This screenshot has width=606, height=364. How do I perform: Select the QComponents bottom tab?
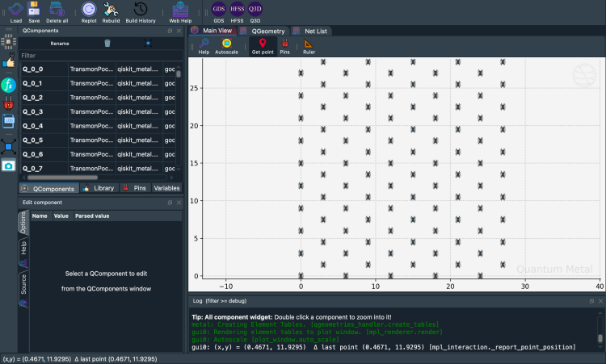pos(48,188)
